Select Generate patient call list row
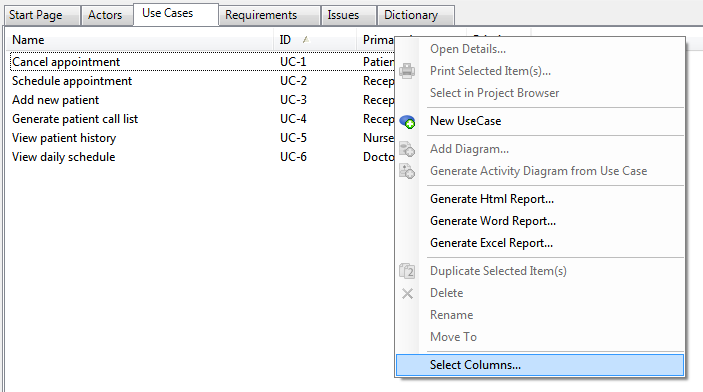Screen dimensions: 703x392 click(x=202, y=119)
